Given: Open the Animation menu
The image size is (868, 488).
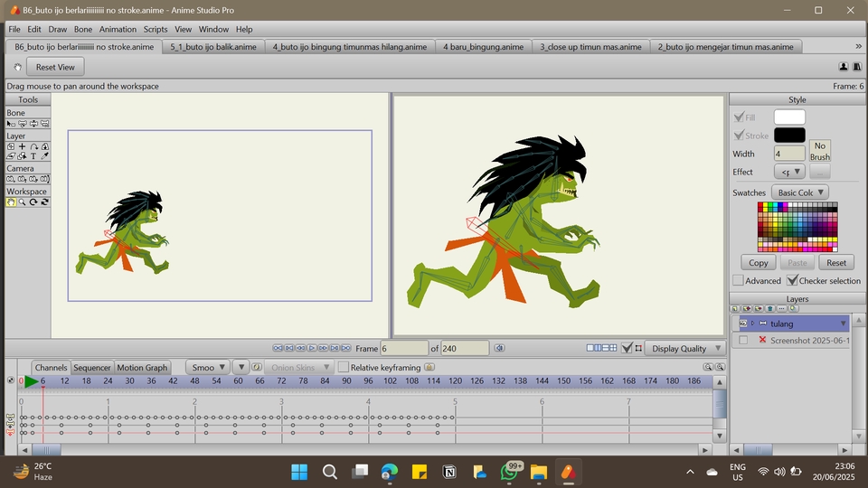Looking at the screenshot, I should (x=118, y=29).
